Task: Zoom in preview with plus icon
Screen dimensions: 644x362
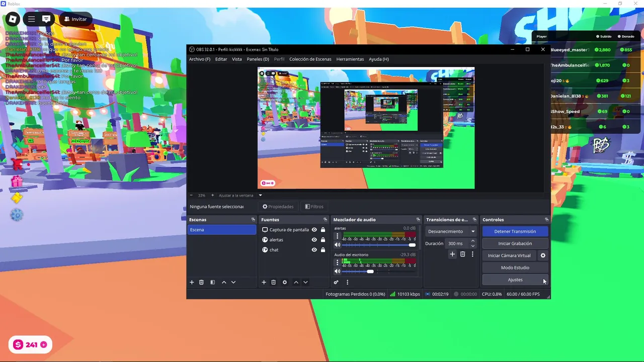Action: (212, 195)
